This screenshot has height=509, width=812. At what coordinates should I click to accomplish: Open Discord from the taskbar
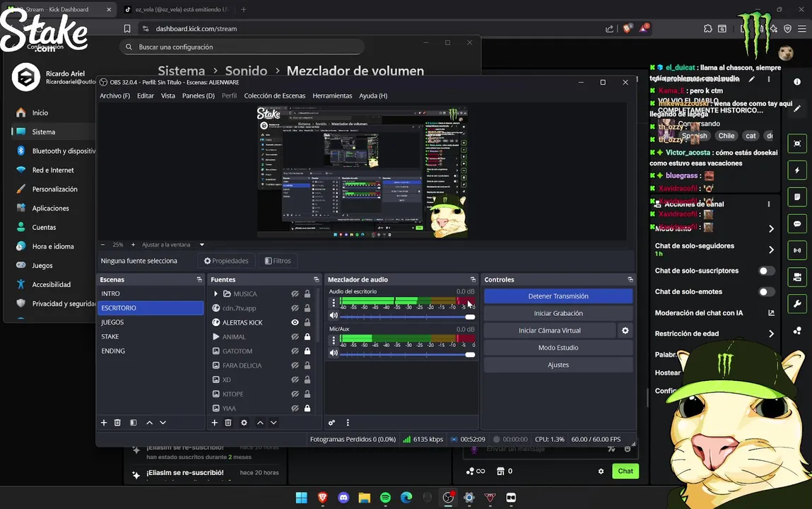343,498
